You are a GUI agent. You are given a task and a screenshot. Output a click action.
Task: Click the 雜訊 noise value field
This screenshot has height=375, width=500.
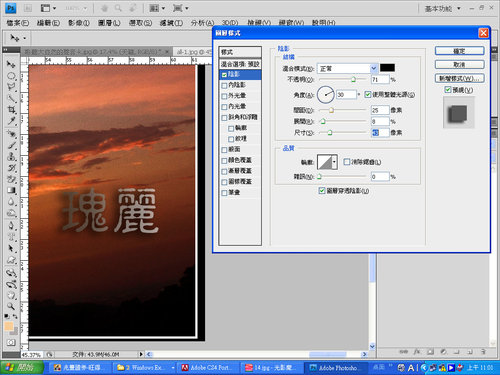coord(380,176)
